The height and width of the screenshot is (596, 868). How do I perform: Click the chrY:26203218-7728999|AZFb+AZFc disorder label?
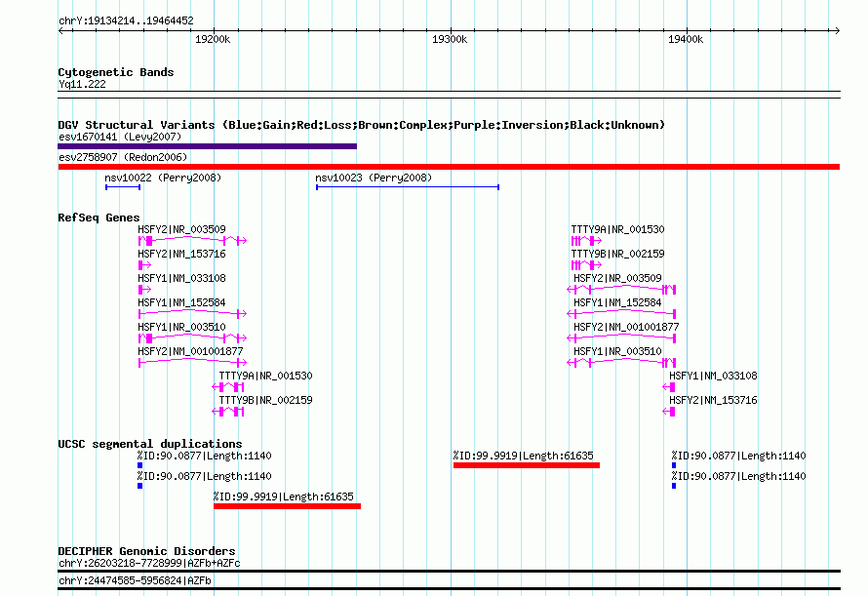pos(149,563)
